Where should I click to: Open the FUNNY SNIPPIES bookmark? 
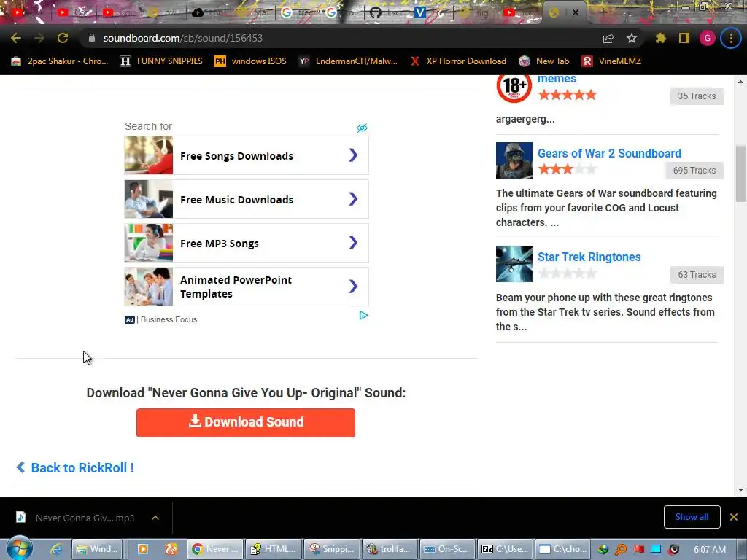click(x=161, y=61)
